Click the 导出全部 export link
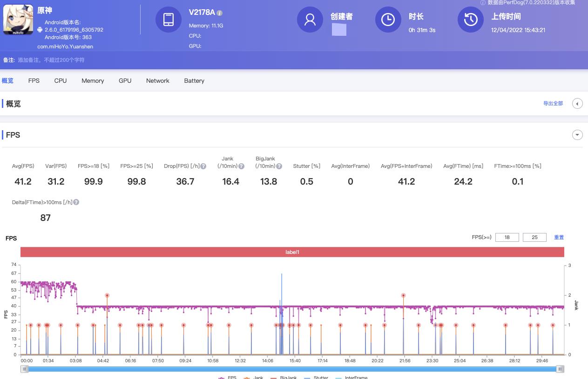Image resolution: width=588 pixels, height=379 pixels. click(x=553, y=103)
